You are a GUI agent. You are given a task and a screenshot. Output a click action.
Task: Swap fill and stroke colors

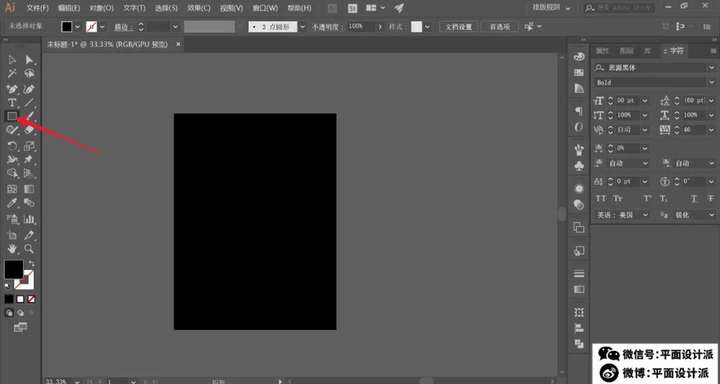coord(31,264)
